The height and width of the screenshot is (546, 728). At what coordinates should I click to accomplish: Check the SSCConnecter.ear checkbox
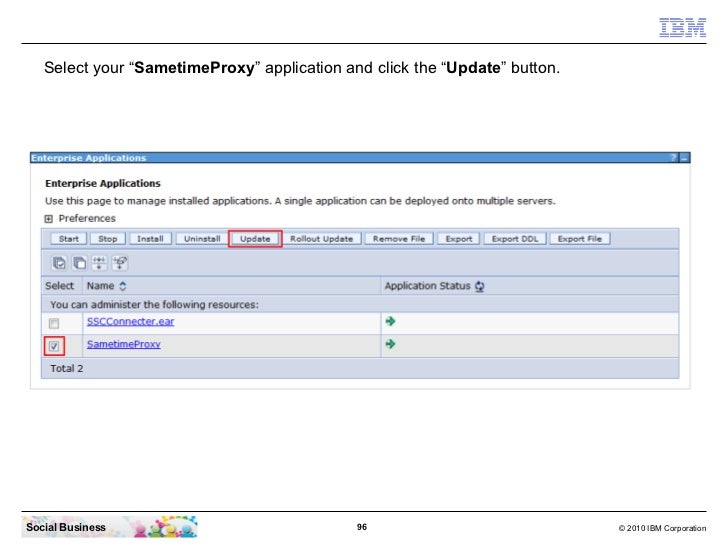(x=54, y=323)
